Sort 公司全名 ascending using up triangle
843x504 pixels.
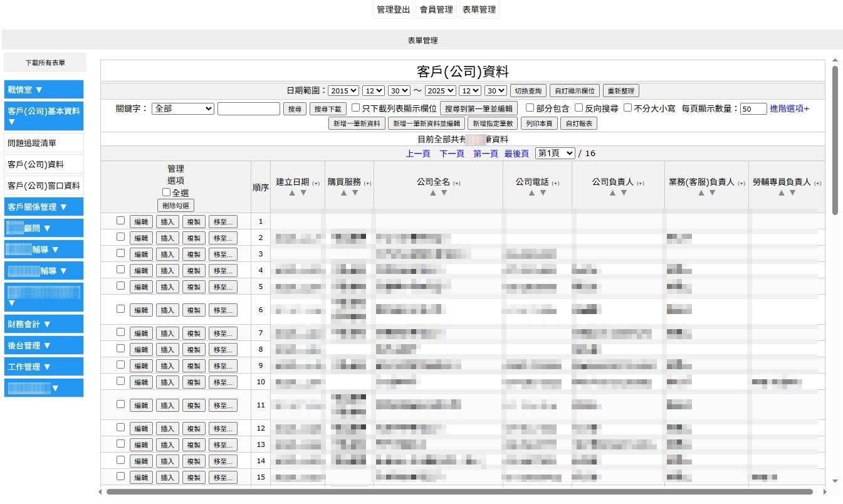pyautogui.click(x=432, y=193)
